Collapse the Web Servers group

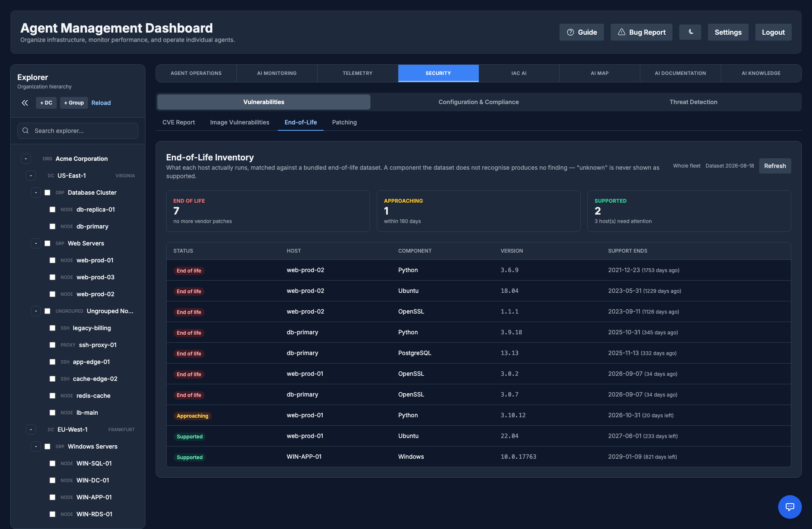pyautogui.click(x=36, y=243)
